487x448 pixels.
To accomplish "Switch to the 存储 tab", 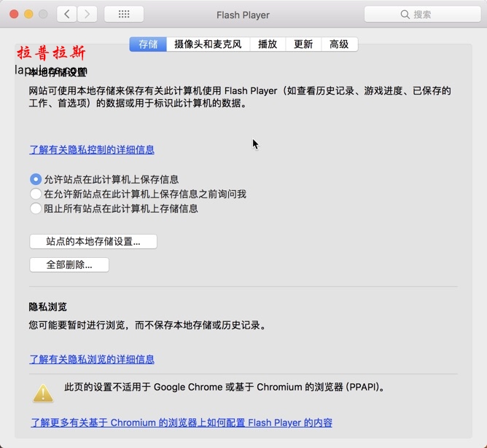I will pos(148,44).
